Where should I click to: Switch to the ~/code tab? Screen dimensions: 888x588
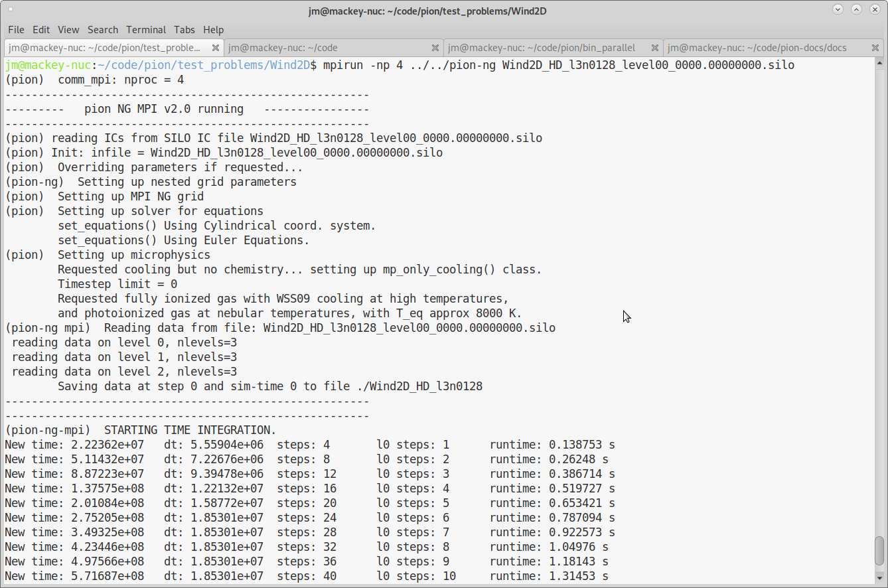click(x=325, y=48)
